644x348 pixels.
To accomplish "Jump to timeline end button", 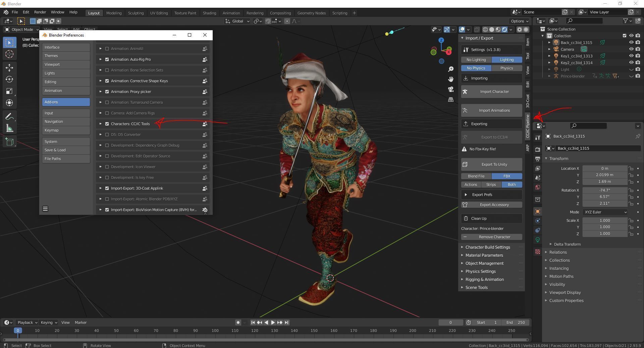I will pyautogui.click(x=286, y=322).
